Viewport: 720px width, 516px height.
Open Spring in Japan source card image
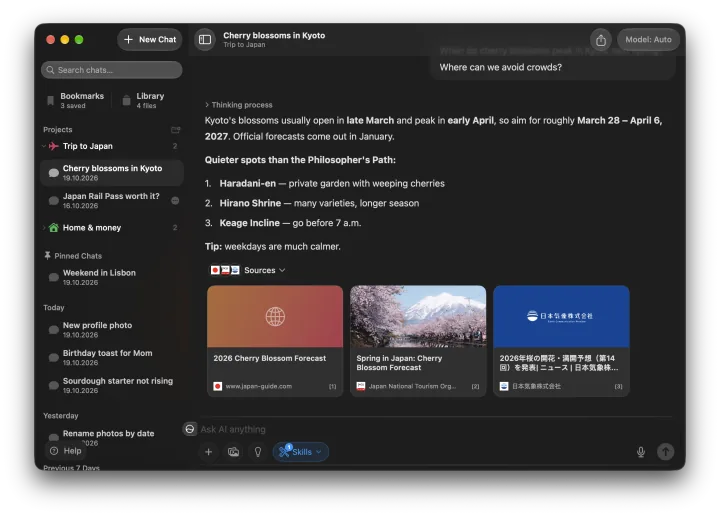tap(418, 316)
